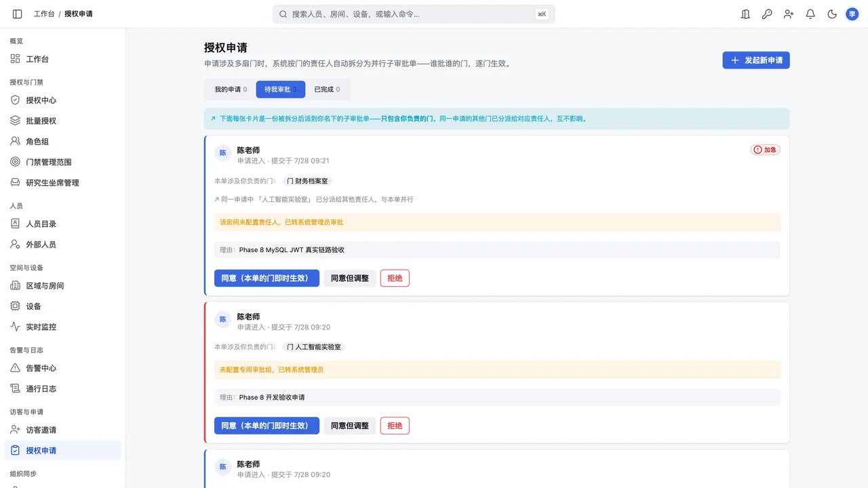Click the target icon beside 门禁管理范围
Viewport: 868px width, 488px height.
click(15, 162)
